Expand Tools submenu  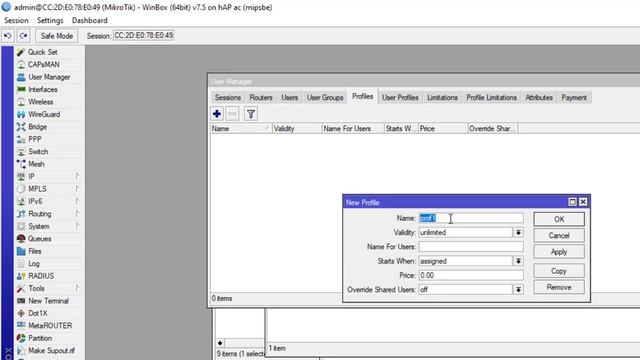[77, 289]
